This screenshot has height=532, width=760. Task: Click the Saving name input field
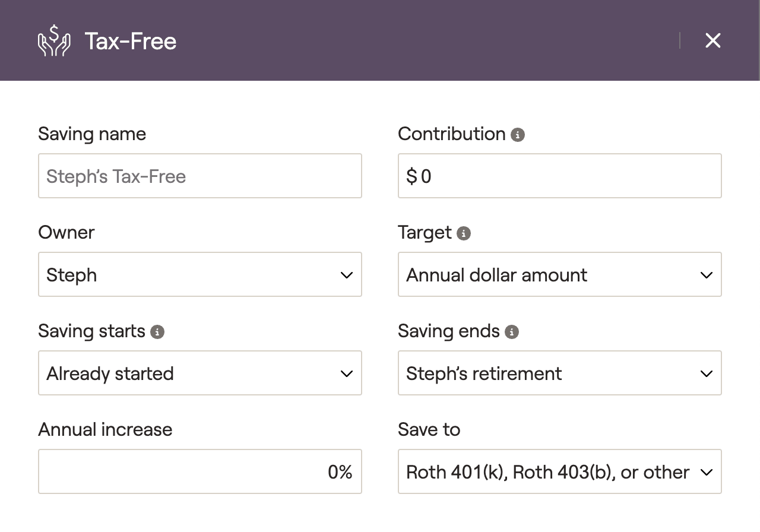[x=200, y=176]
